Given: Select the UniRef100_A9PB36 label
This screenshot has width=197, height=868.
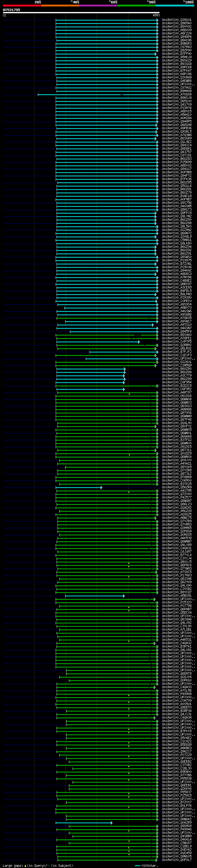Looking at the screenshot, I should click(x=176, y=128).
